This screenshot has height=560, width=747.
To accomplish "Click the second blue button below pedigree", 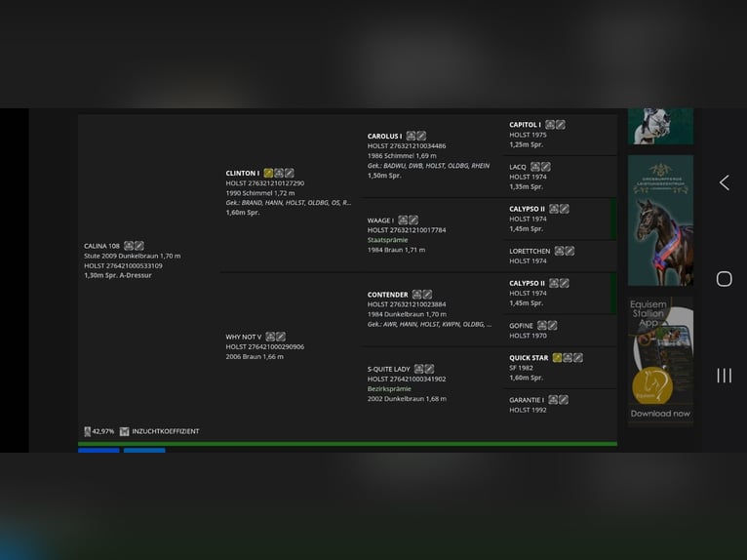I will click(x=144, y=451).
